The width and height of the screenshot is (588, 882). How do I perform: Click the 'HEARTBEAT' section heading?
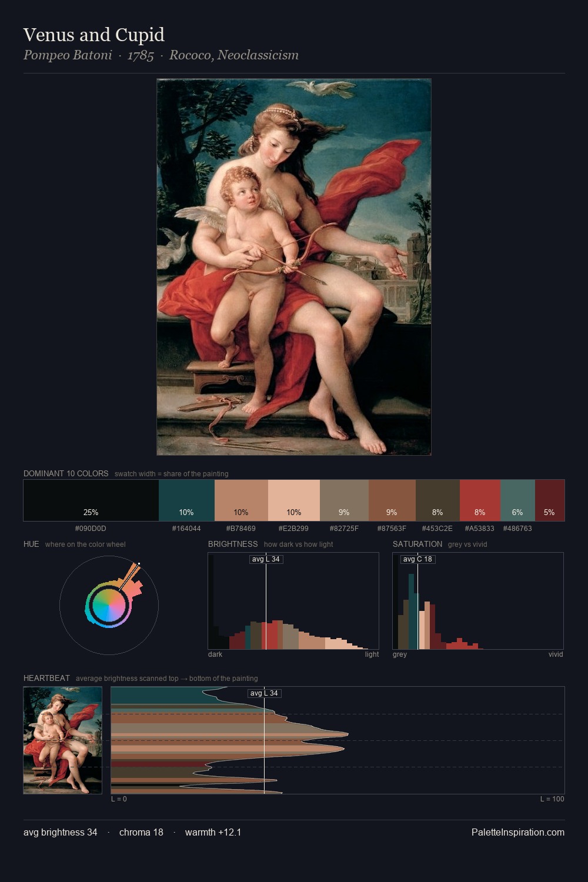click(x=46, y=678)
